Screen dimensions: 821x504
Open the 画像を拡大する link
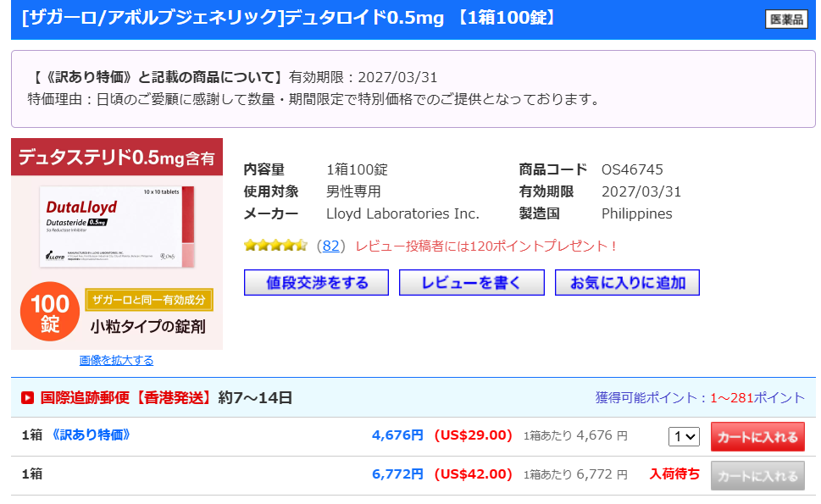(x=117, y=360)
